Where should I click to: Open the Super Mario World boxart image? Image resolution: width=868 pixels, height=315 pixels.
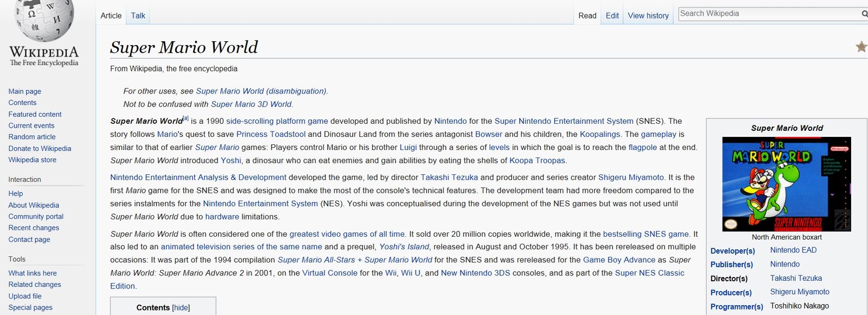coord(787,184)
